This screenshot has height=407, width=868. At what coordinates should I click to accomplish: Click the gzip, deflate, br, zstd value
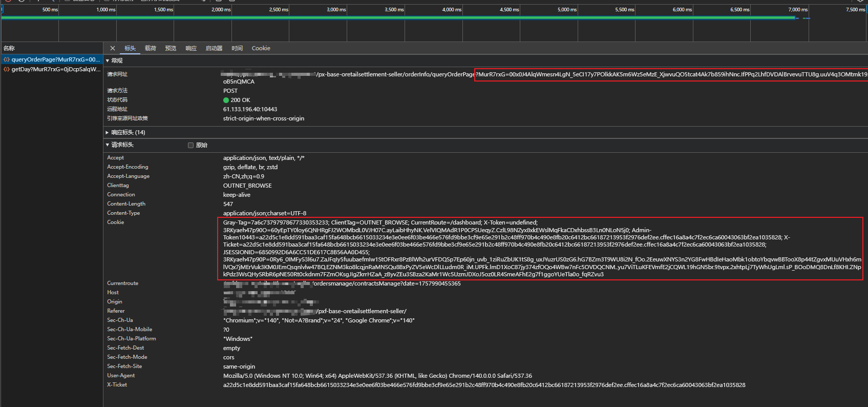point(250,167)
